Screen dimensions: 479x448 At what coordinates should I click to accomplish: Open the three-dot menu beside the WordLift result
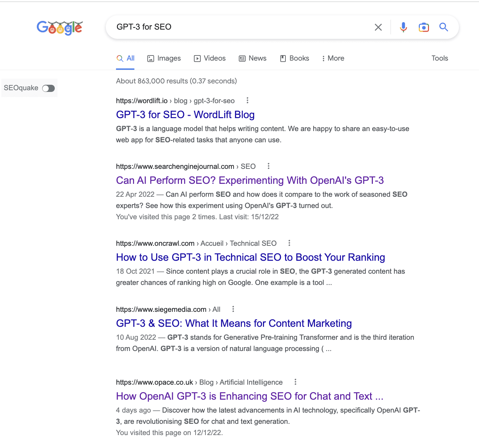point(247,100)
